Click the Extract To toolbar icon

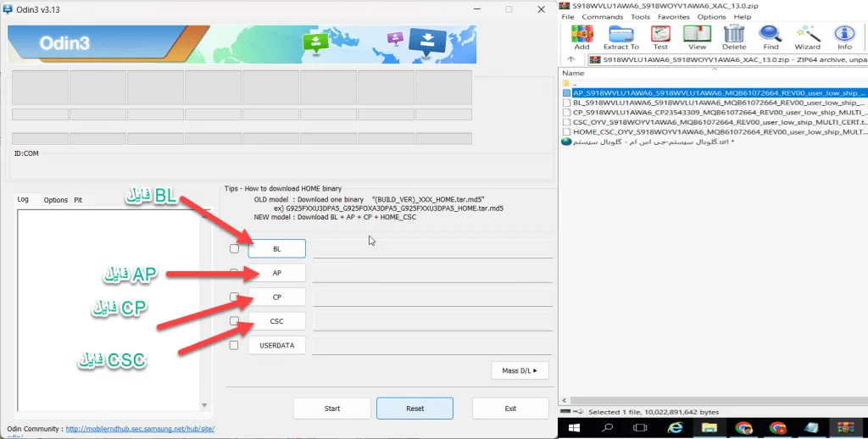621,36
